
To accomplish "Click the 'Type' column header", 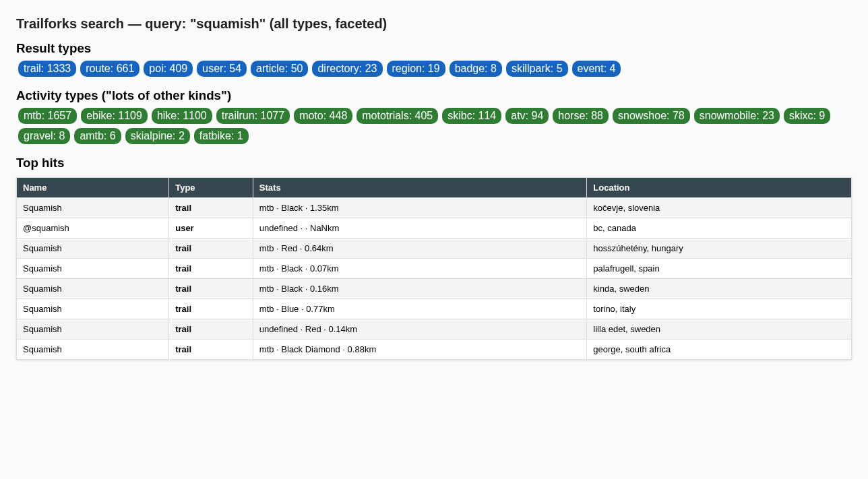I will tap(211, 188).
